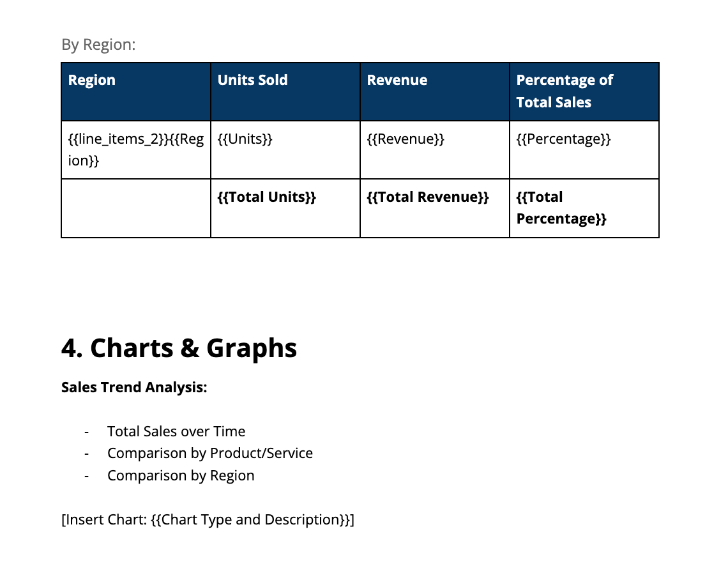Click the "By Region:" label above the table
This screenshot has width=728, height=566.
[x=98, y=44]
